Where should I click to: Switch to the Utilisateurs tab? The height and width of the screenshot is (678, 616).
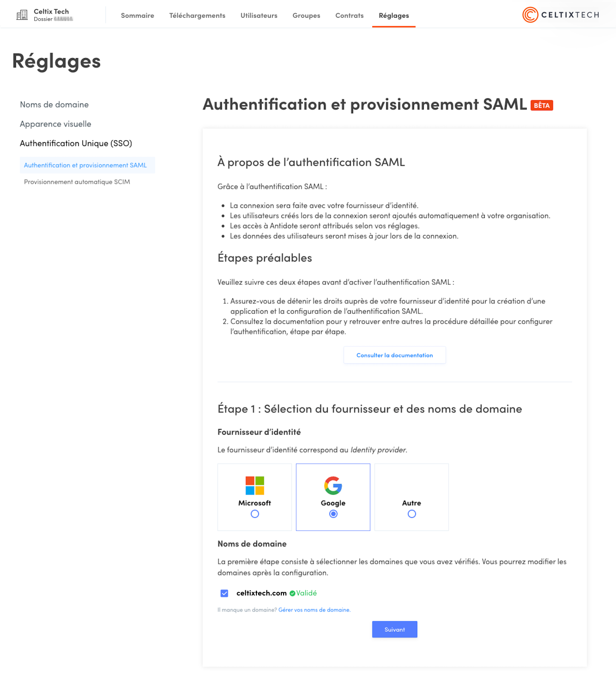point(259,15)
